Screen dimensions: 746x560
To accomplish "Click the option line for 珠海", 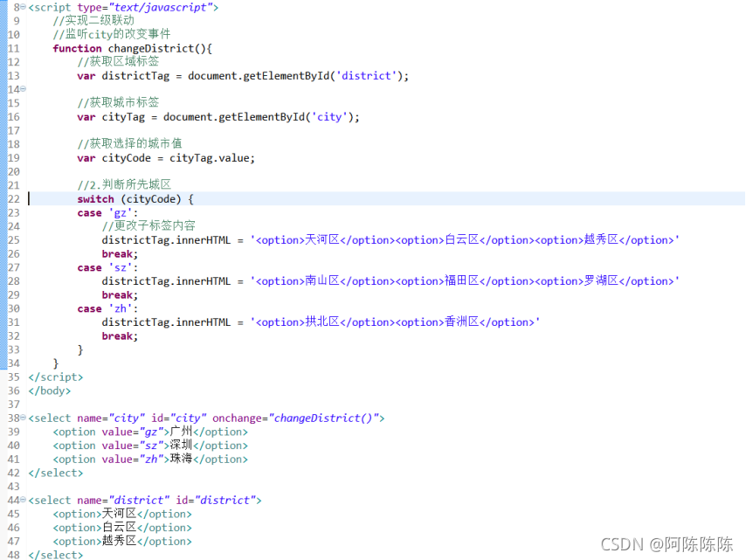I will pyautogui.click(x=150, y=460).
